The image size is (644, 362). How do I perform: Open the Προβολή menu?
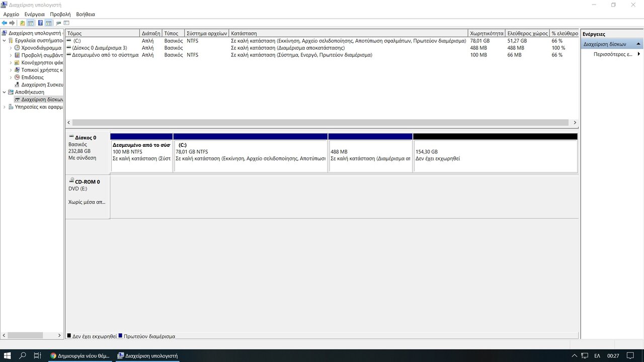[60, 14]
